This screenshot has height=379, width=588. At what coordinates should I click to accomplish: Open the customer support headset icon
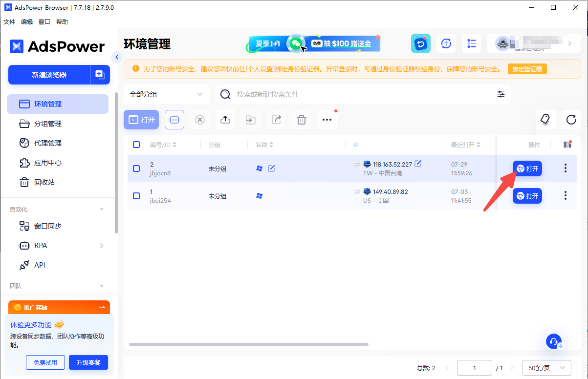[x=553, y=341]
